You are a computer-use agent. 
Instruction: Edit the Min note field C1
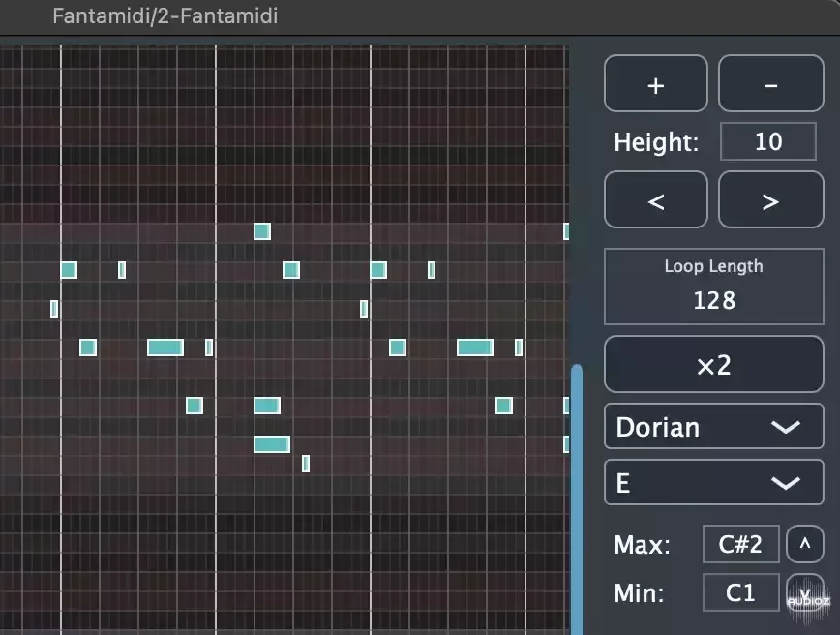pyautogui.click(x=741, y=592)
